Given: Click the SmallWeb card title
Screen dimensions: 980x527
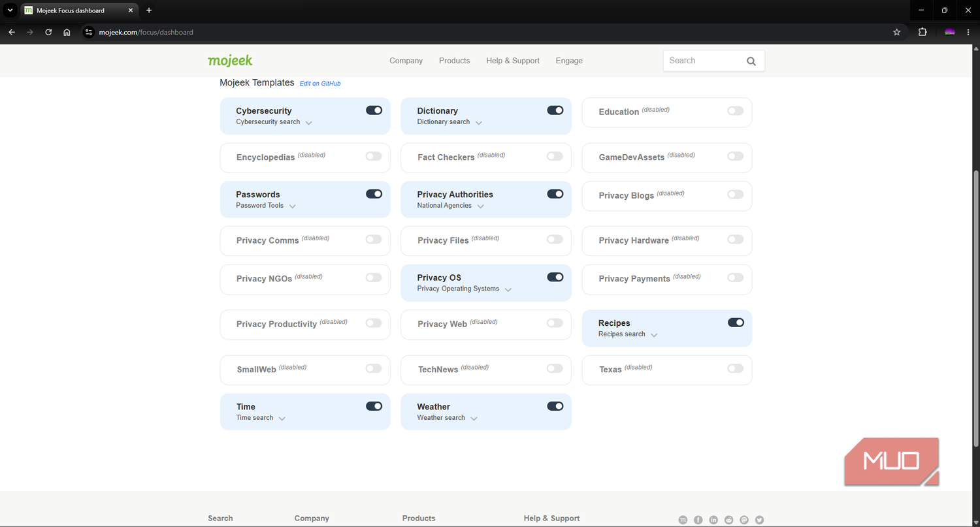Looking at the screenshot, I should point(256,370).
